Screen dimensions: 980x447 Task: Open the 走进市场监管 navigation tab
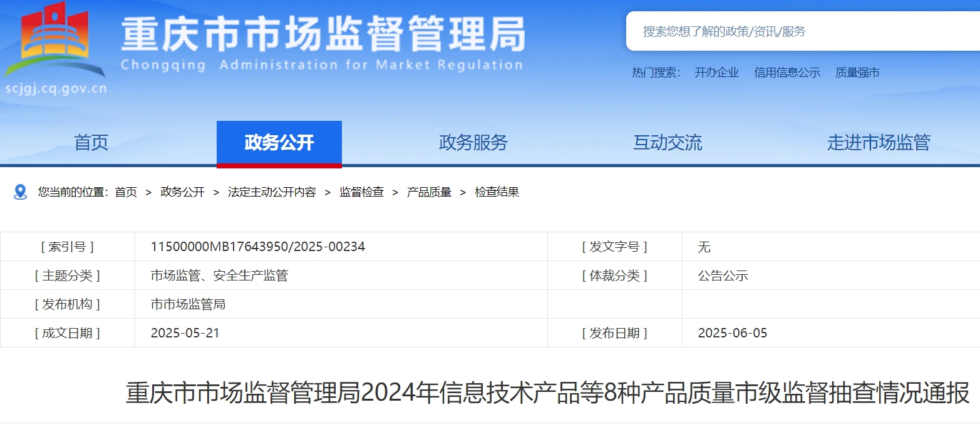[x=879, y=143]
